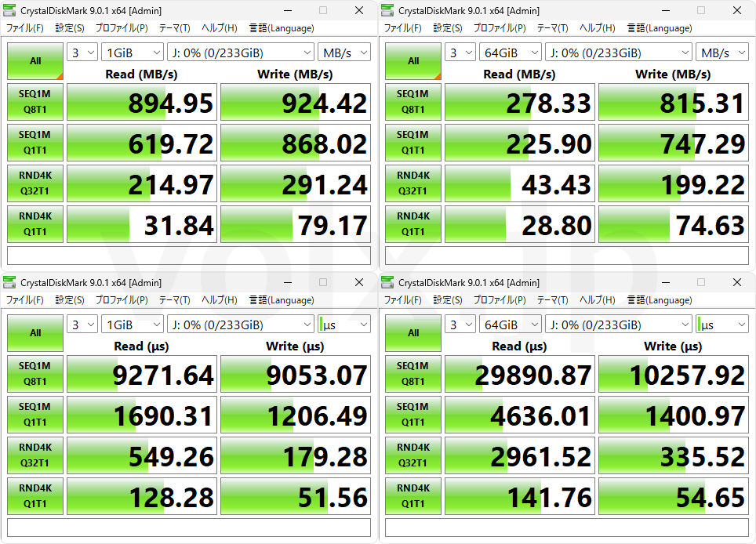Click the "924.42" write result

pyautogui.click(x=296, y=102)
